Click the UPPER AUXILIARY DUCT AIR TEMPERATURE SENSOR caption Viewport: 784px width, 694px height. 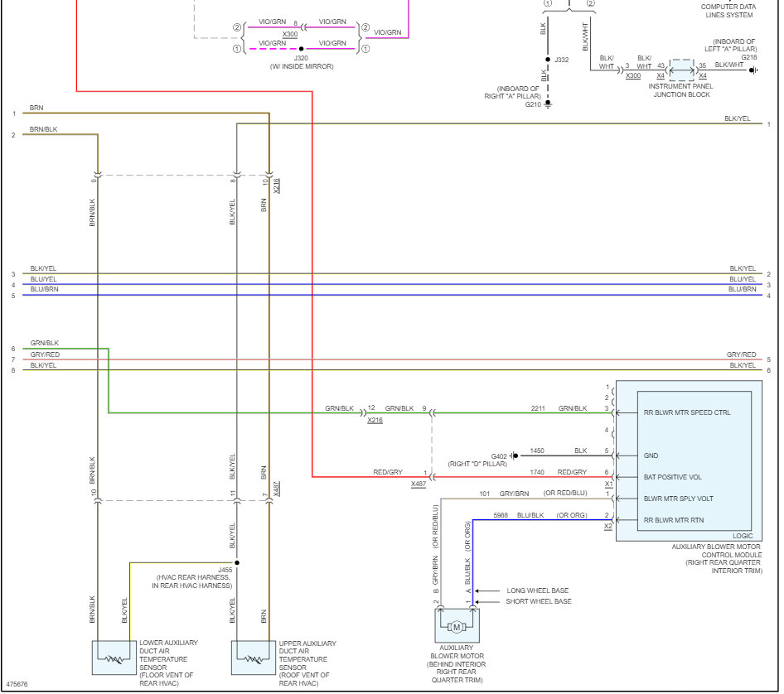pos(307,663)
